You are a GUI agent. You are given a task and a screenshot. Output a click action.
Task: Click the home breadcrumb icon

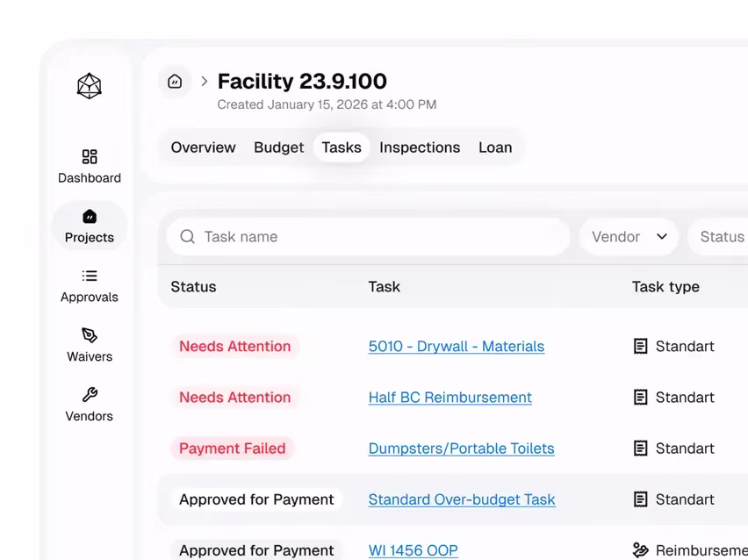pyautogui.click(x=175, y=82)
